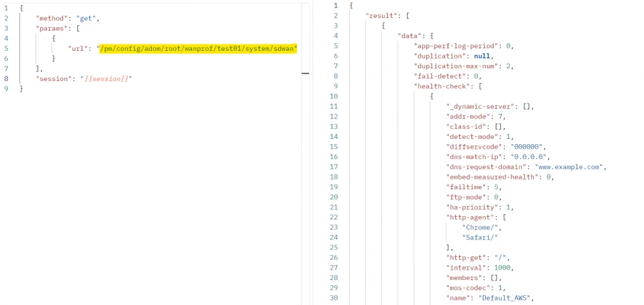Click the "000000" diffservcode value
644x305 pixels.
click(527, 147)
